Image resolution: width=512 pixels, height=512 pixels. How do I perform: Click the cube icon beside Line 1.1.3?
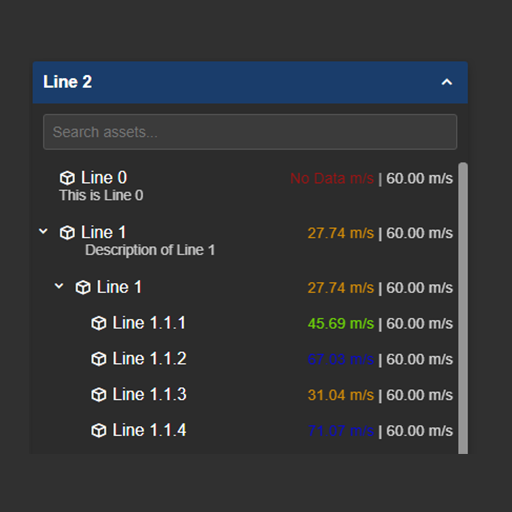[x=99, y=395]
